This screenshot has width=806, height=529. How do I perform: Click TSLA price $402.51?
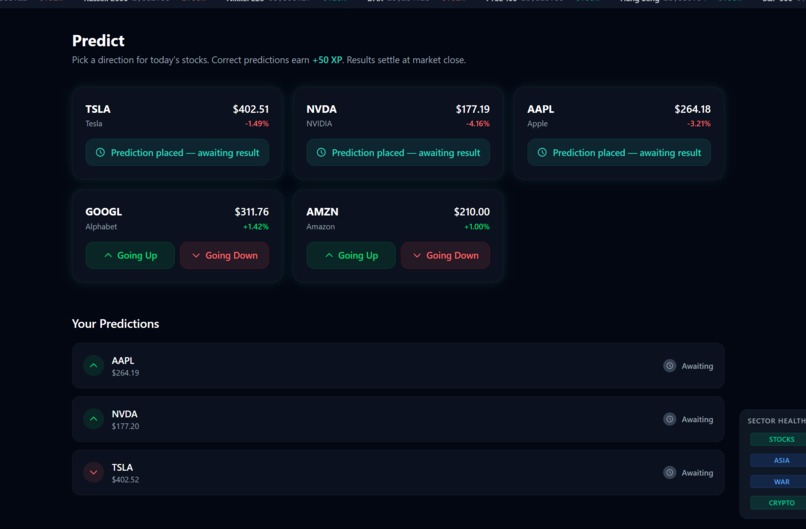(x=250, y=109)
